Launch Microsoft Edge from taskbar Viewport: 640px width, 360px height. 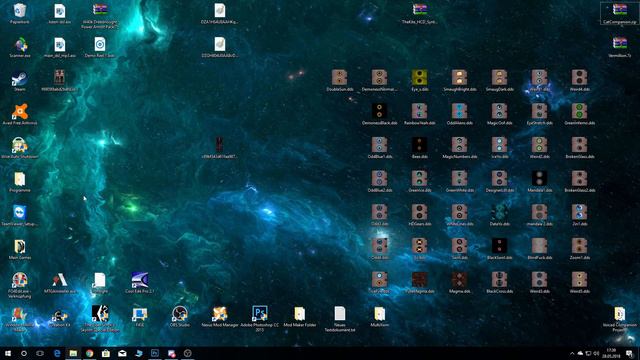57,353
